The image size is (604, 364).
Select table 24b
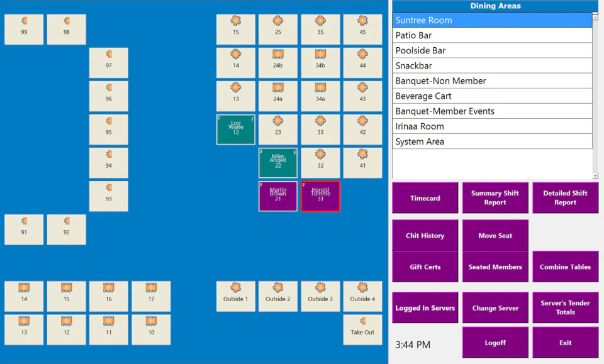coord(278,62)
